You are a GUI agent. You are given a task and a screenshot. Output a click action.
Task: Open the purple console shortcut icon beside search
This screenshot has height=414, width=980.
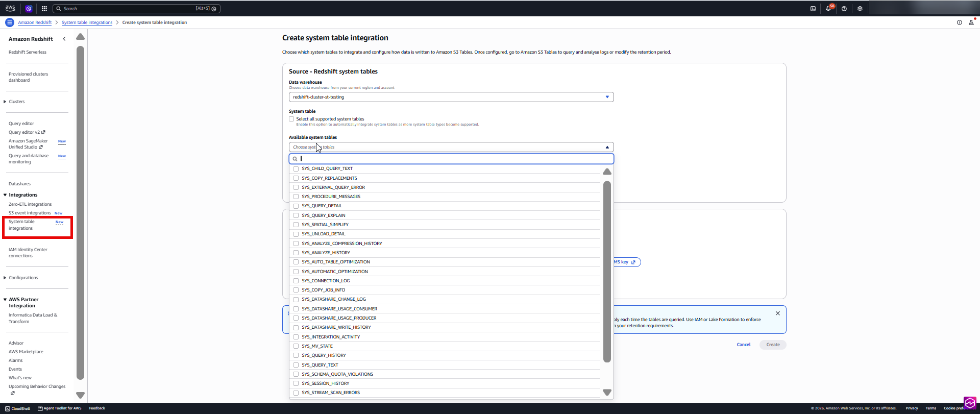[x=29, y=9]
